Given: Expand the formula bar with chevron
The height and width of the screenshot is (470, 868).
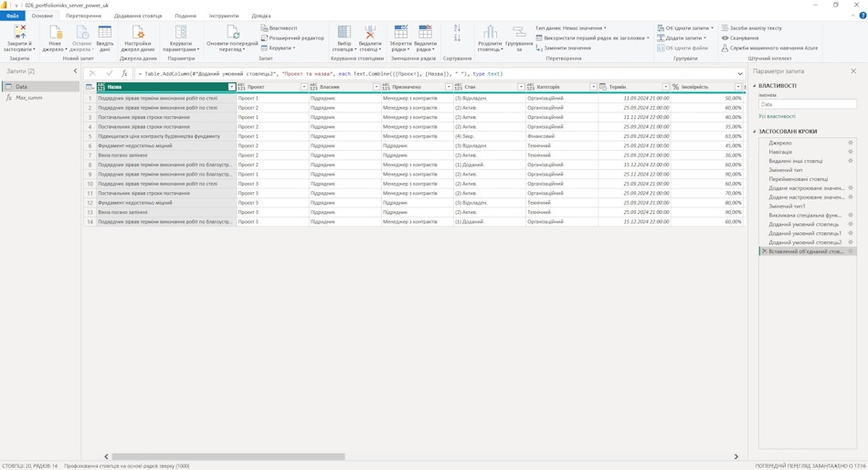Looking at the screenshot, I should [740, 73].
